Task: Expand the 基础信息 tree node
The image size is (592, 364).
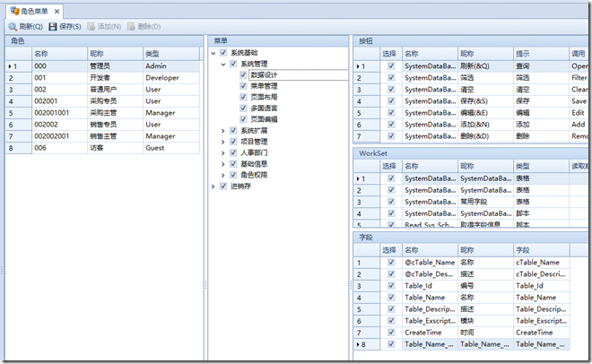Action: tap(223, 164)
